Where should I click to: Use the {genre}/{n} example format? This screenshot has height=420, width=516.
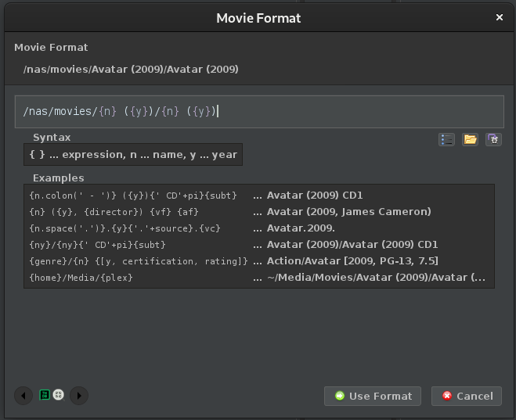133,261
